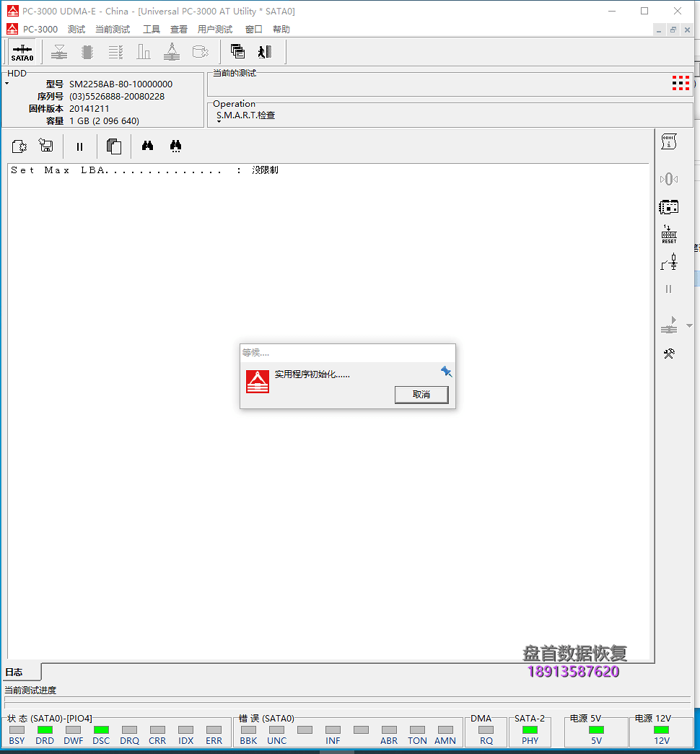700x754 pixels.
Task: Open the 窗口 menu
Action: 254,30
